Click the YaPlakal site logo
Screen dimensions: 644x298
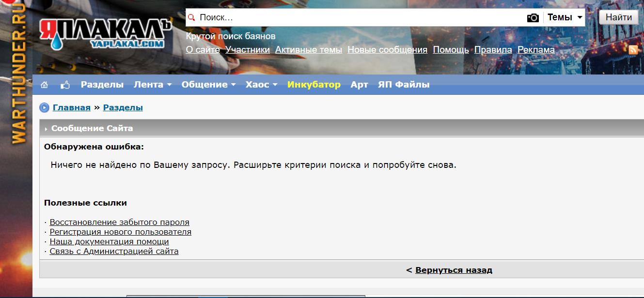pyautogui.click(x=106, y=34)
